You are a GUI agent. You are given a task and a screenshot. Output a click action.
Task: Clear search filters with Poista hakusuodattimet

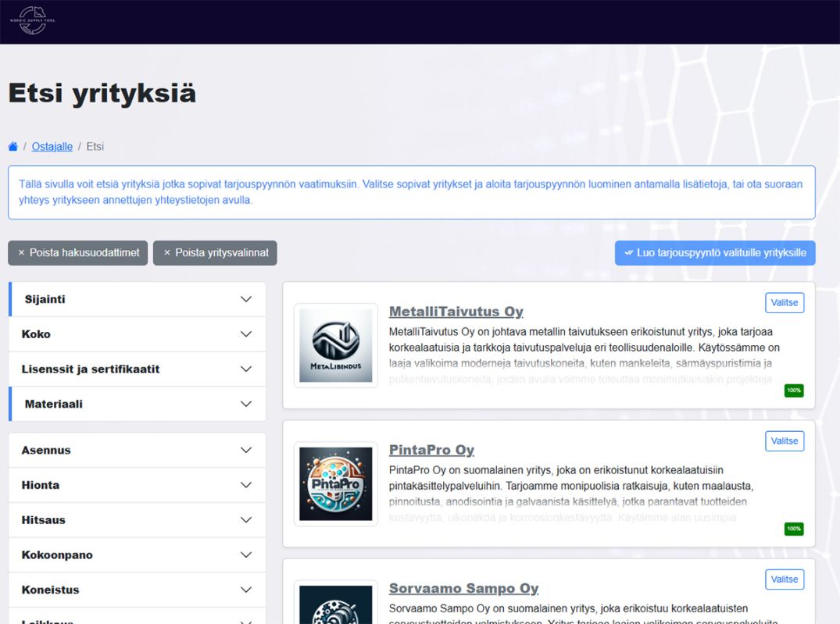[x=77, y=253]
